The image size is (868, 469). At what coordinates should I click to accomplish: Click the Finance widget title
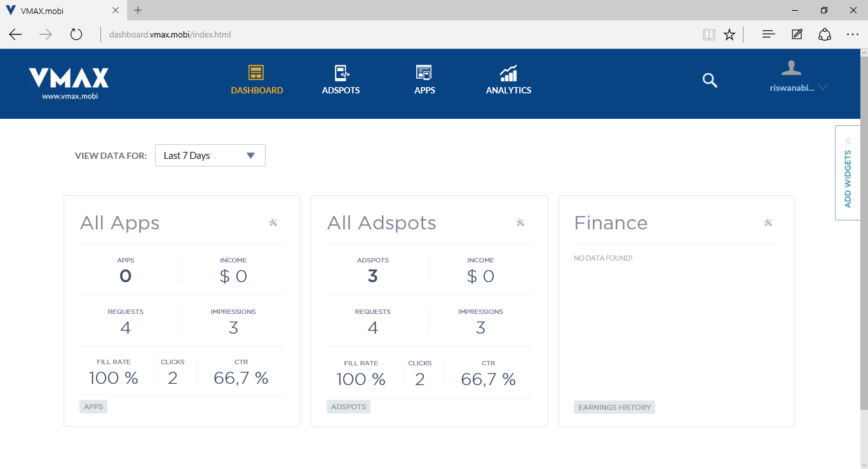coord(611,223)
